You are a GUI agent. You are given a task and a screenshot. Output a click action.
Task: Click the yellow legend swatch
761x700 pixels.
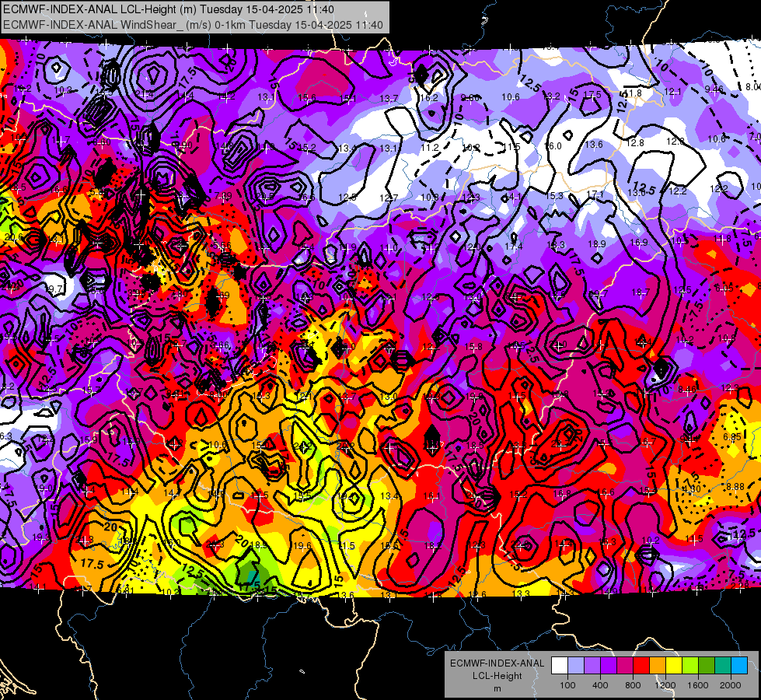pyautogui.click(x=674, y=666)
